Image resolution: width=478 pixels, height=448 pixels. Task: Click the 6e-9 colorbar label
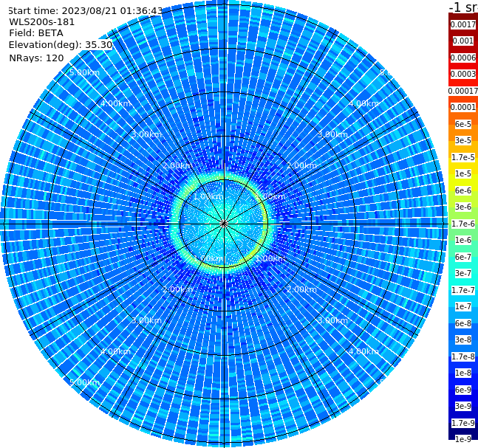coord(463,390)
